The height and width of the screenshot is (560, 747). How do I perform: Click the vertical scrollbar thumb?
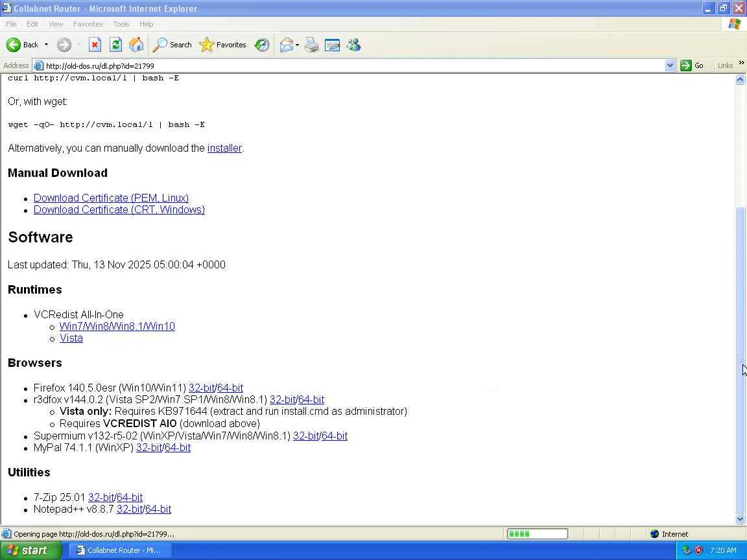coord(740,360)
